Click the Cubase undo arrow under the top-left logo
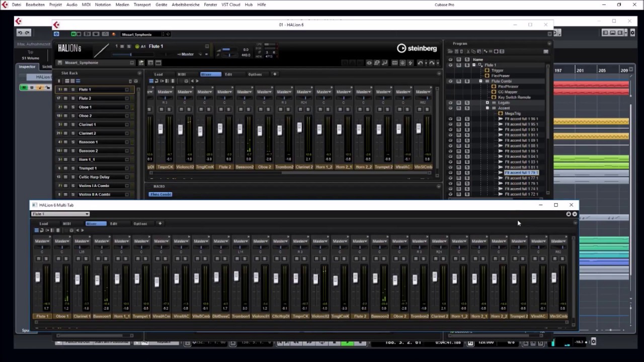The height and width of the screenshot is (362, 644). click(x=20, y=33)
